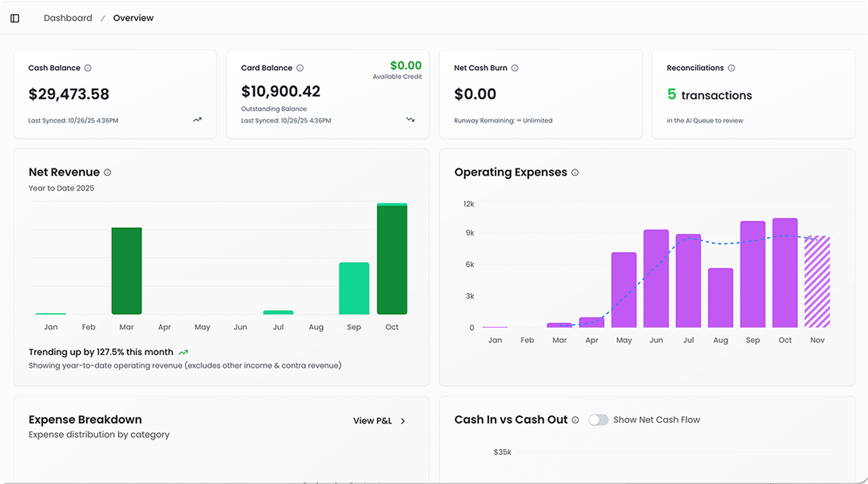
Task: Toggle the sidebar panel icon
Action: tap(15, 18)
